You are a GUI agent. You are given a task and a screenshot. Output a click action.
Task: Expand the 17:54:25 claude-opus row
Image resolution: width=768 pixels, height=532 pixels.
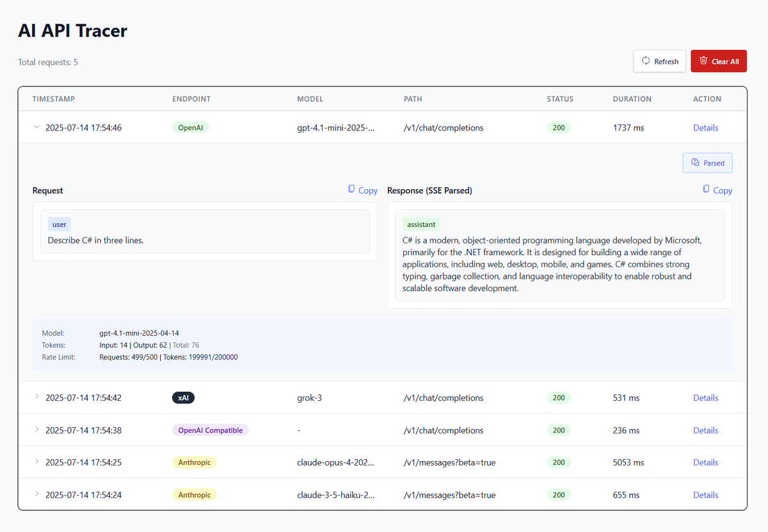coord(36,462)
